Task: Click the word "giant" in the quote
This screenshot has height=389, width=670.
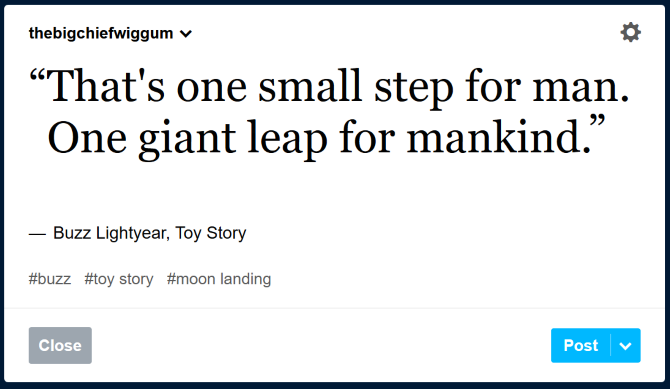Action: coord(187,139)
